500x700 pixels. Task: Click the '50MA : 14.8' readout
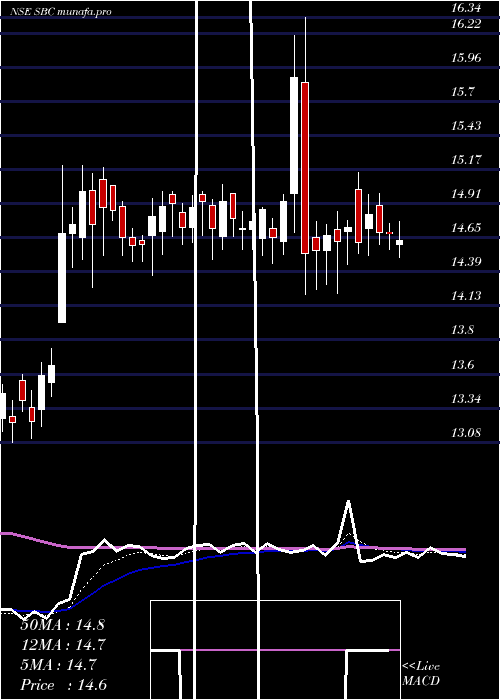(x=62, y=625)
